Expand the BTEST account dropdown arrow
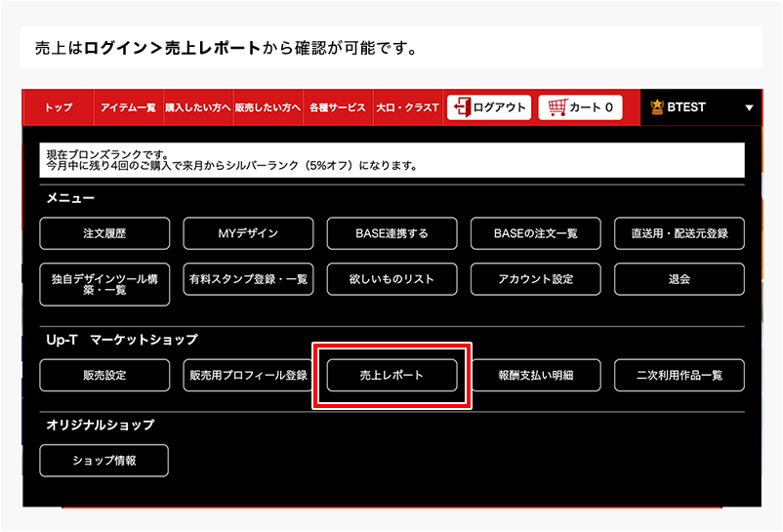Viewport: 783px width, 532px height. [749, 108]
